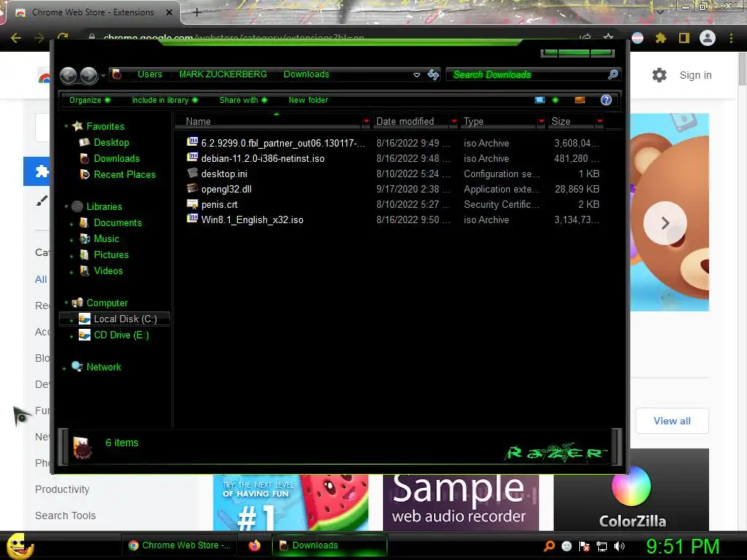
Task: Open recent locations dropdown beside forward arrow
Action: pos(103,76)
